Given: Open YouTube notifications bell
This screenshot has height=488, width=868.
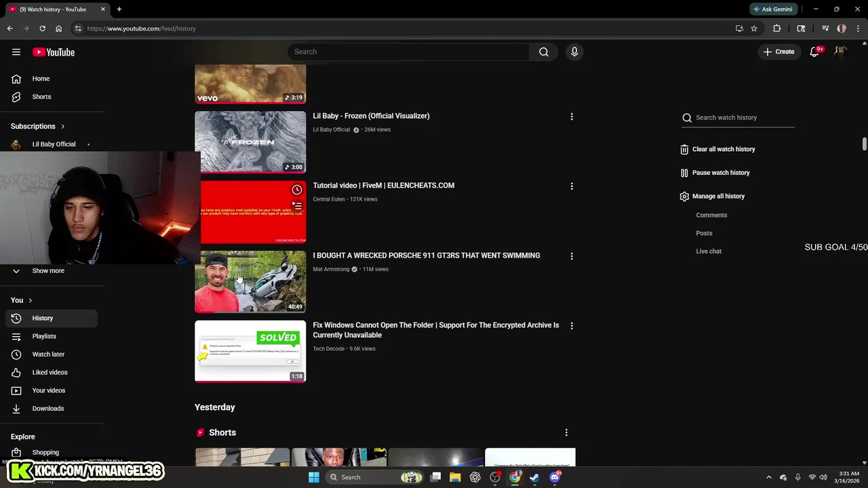Looking at the screenshot, I should [815, 52].
